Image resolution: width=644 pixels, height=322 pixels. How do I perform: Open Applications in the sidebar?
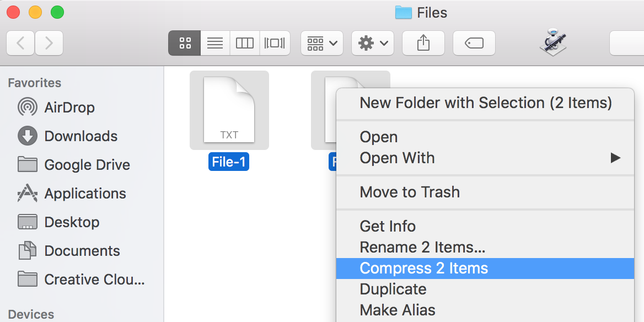tap(85, 194)
